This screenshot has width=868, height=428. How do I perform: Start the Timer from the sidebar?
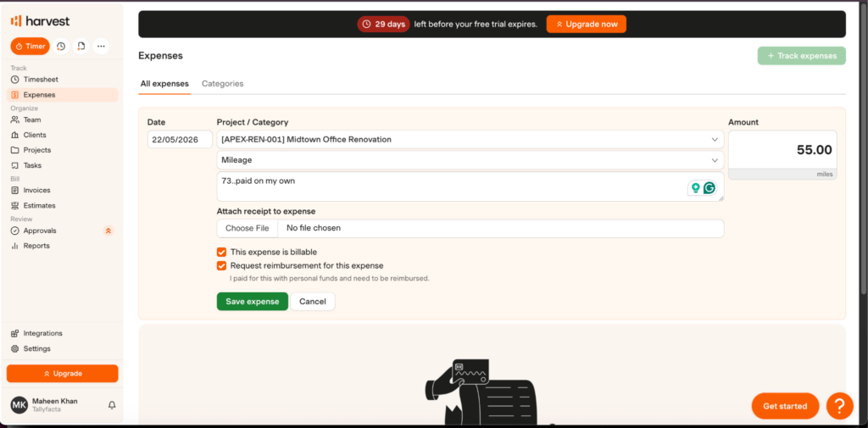30,46
